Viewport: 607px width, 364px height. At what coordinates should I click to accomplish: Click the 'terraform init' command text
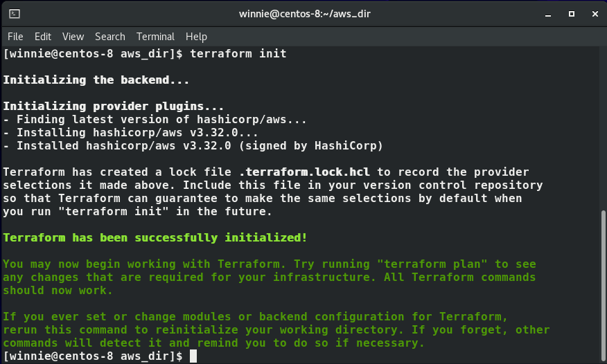click(238, 54)
